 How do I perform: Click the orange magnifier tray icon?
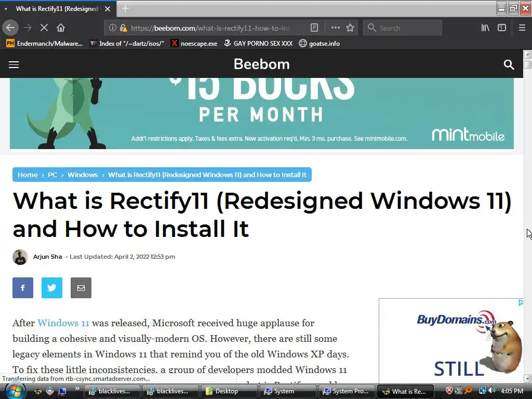468,391
